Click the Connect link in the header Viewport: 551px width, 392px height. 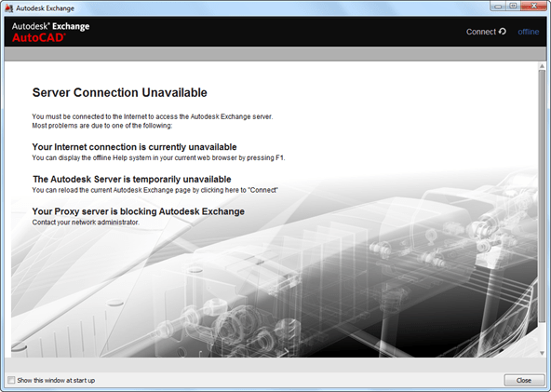[x=480, y=32]
